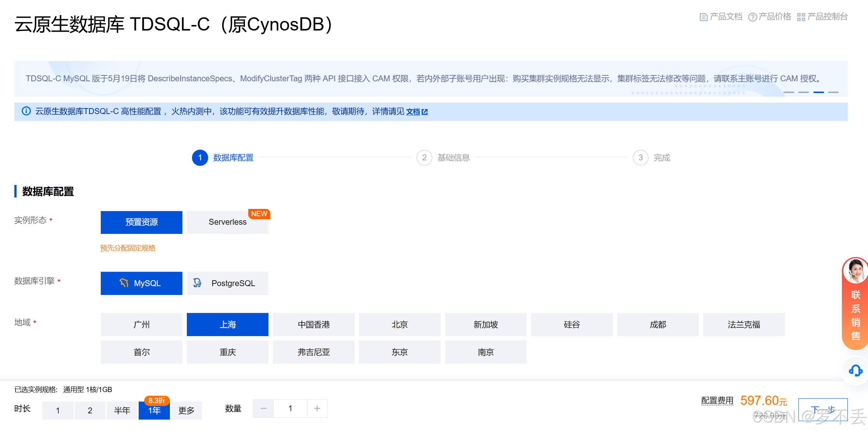Click the NEW badge on Serverless
Image resolution: width=868 pixels, height=431 pixels.
pos(259,214)
